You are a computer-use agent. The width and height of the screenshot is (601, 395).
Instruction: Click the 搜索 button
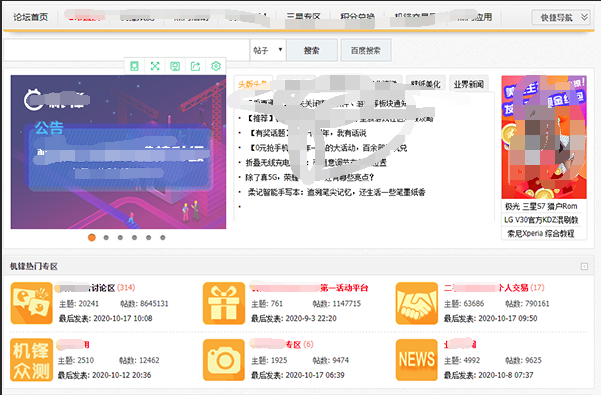pyautogui.click(x=312, y=50)
